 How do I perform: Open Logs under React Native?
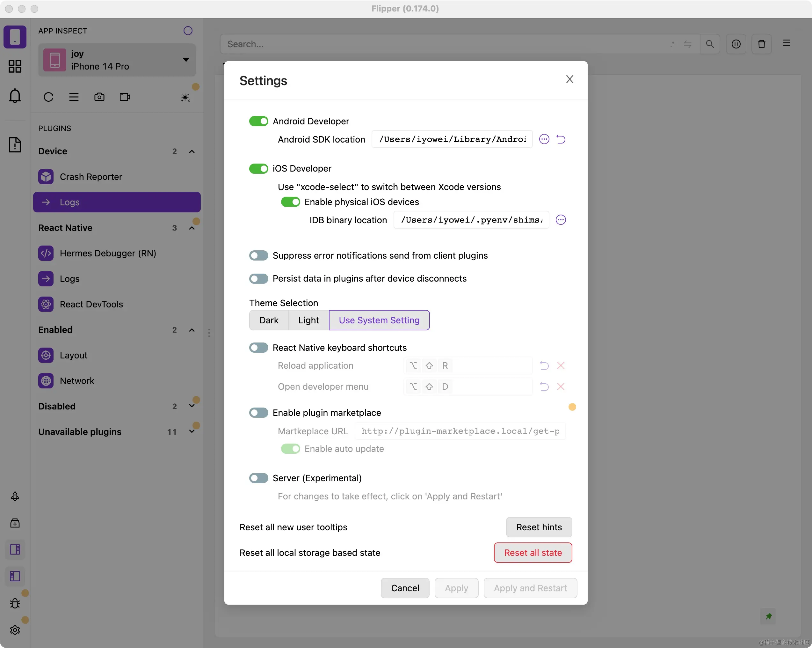pyautogui.click(x=117, y=279)
